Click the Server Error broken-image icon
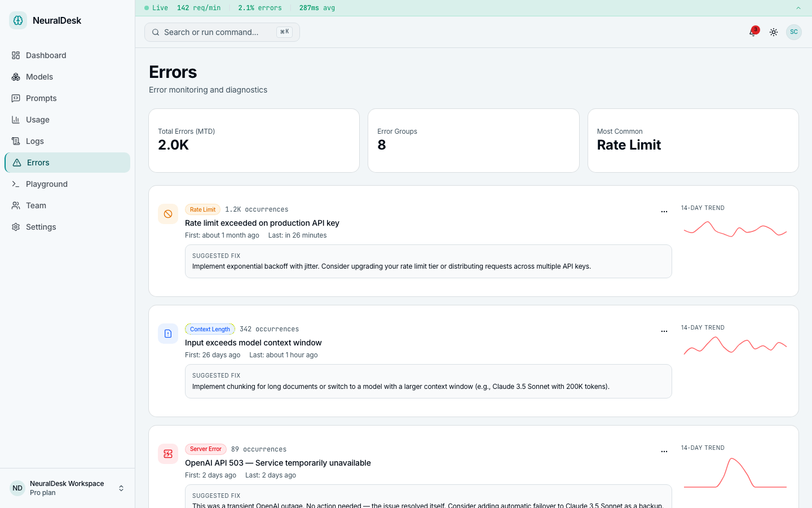 [168, 454]
